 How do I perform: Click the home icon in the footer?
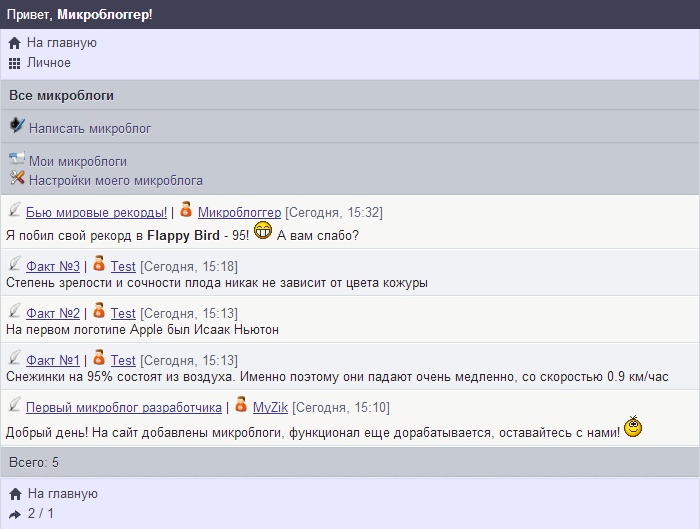15,494
